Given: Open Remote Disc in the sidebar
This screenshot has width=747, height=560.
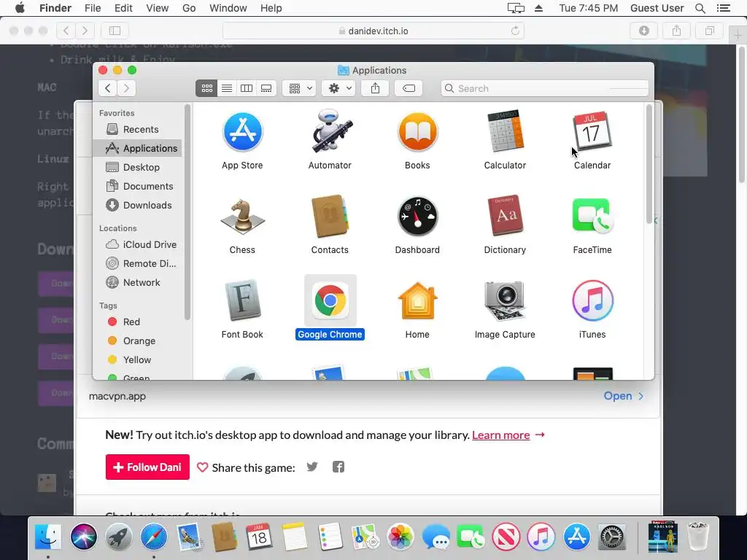Looking at the screenshot, I should click(x=137, y=264).
